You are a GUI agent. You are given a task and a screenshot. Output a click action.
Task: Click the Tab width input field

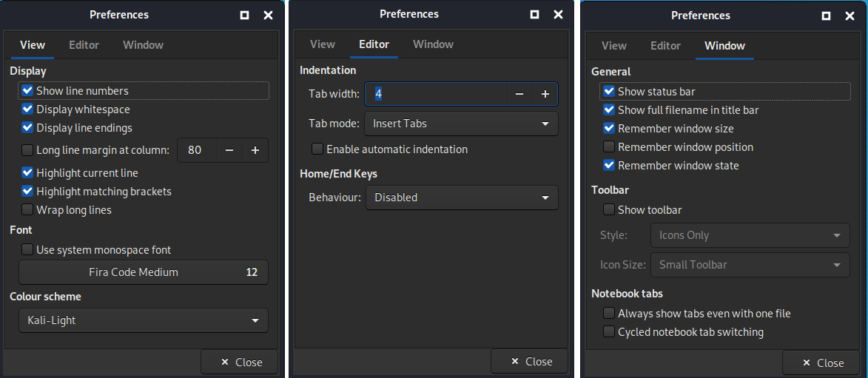[x=437, y=94]
